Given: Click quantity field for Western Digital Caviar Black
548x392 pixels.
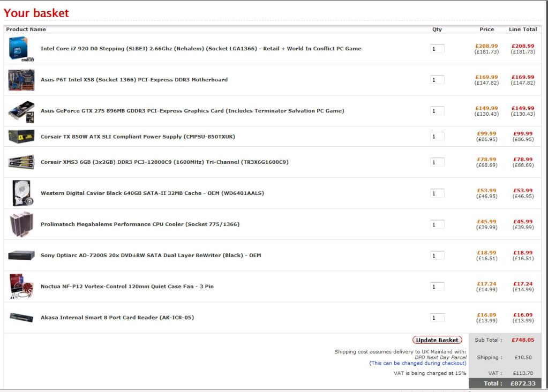Looking at the screenshot, I should tap(437, 193).
